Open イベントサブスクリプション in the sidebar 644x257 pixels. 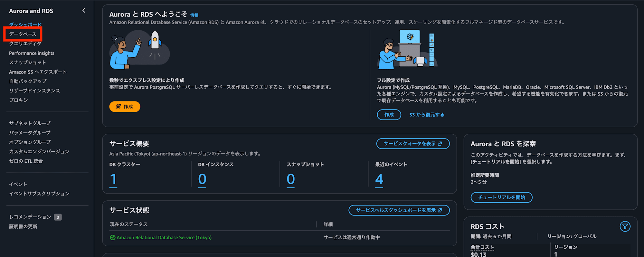tap(39, 194)
